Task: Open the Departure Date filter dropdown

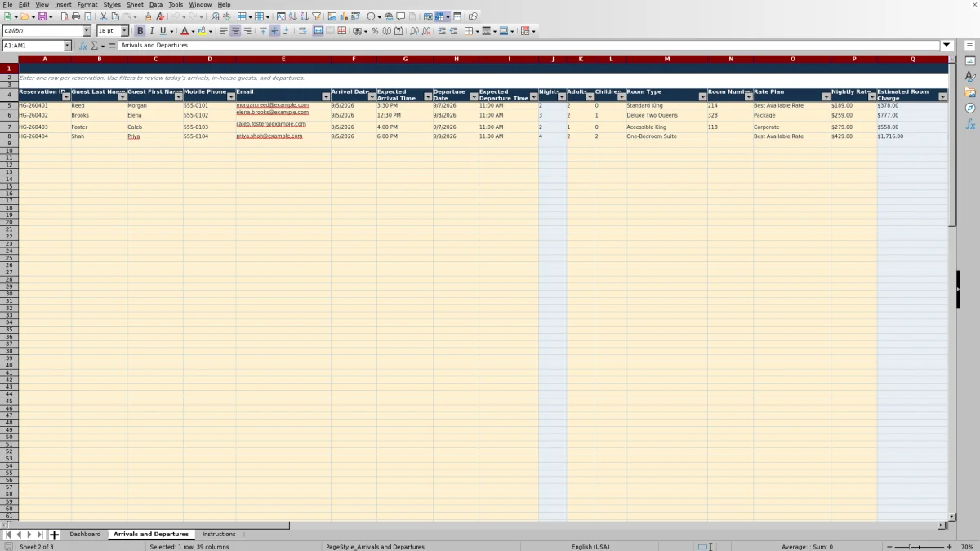Action: [x=474, y=96]
